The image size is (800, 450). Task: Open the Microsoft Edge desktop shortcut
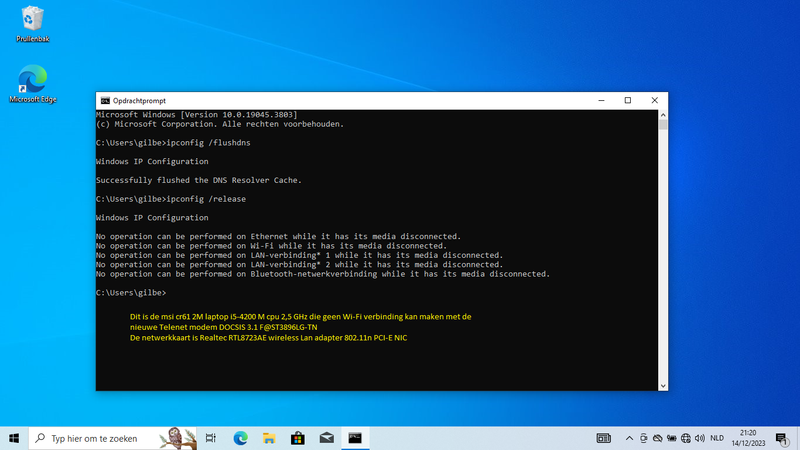click(x=33, y=84)
